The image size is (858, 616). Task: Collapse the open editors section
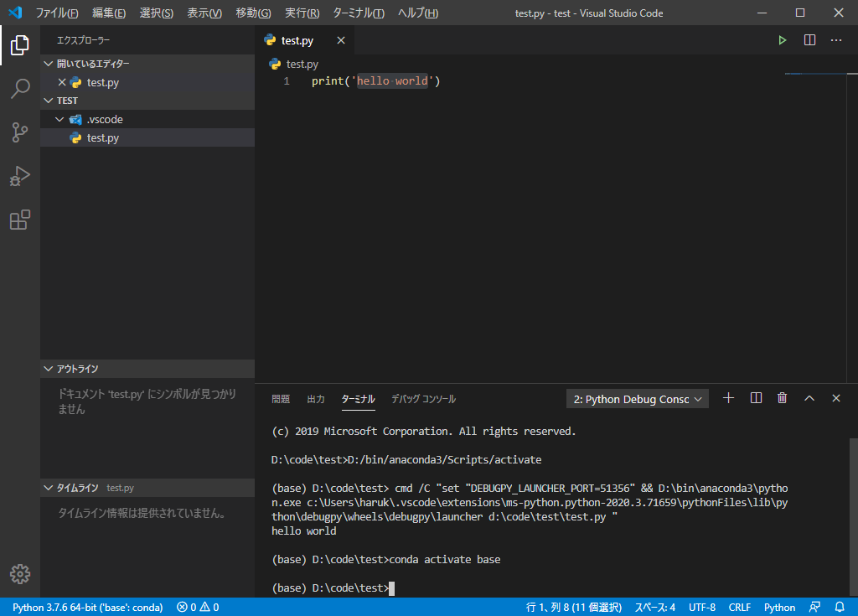pos(48,64)
